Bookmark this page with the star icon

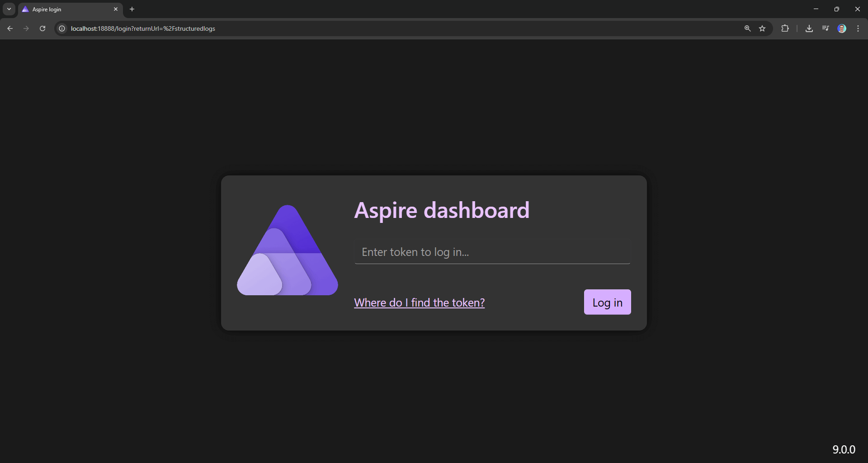[762, 28]
